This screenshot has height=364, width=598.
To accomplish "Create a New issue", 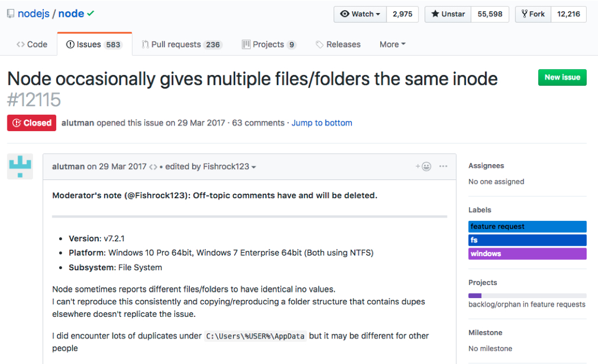I will 562,77.
